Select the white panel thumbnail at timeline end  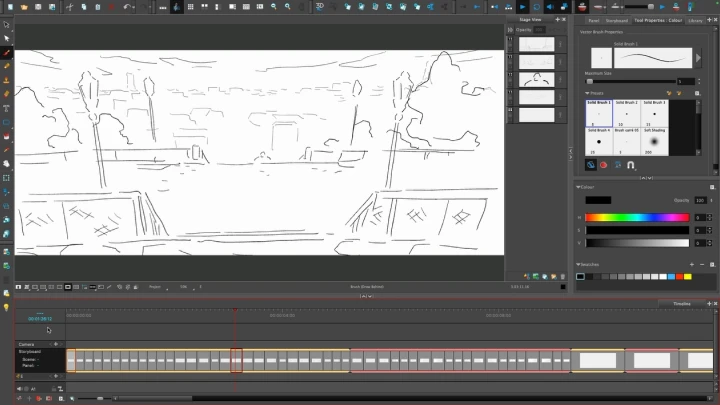[699, 360]
